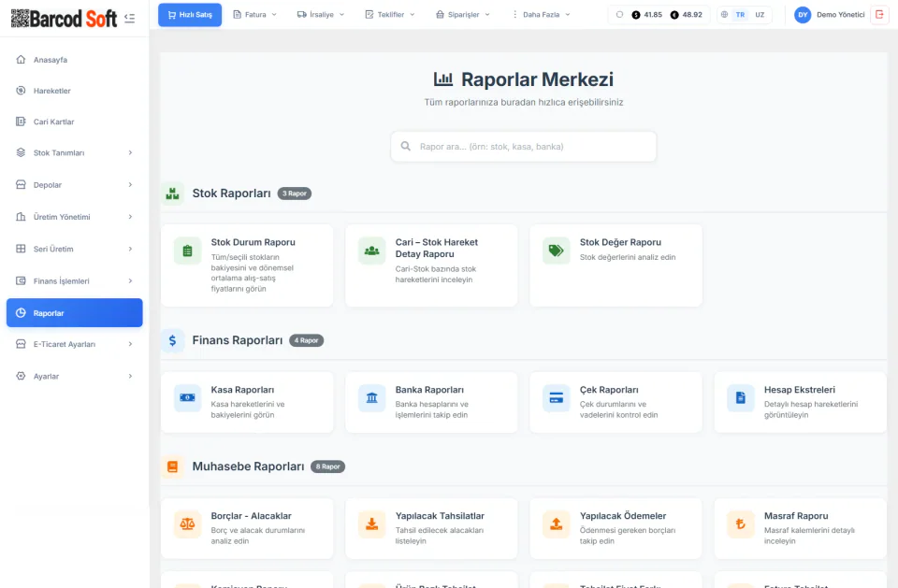Screen dimensions: 898x588
Task: Open Cari Kartlar page
Action: coord(75,122)
